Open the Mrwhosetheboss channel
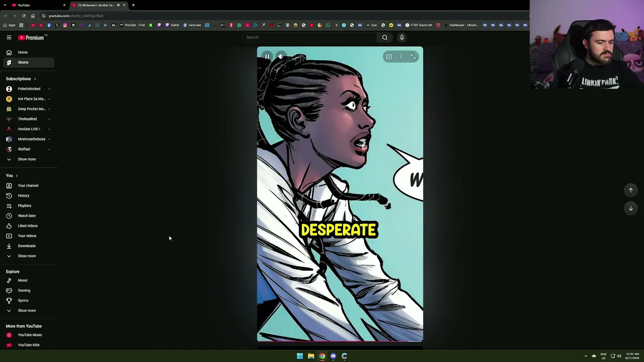This screenshot has width=644, height=362. [28, 139]
